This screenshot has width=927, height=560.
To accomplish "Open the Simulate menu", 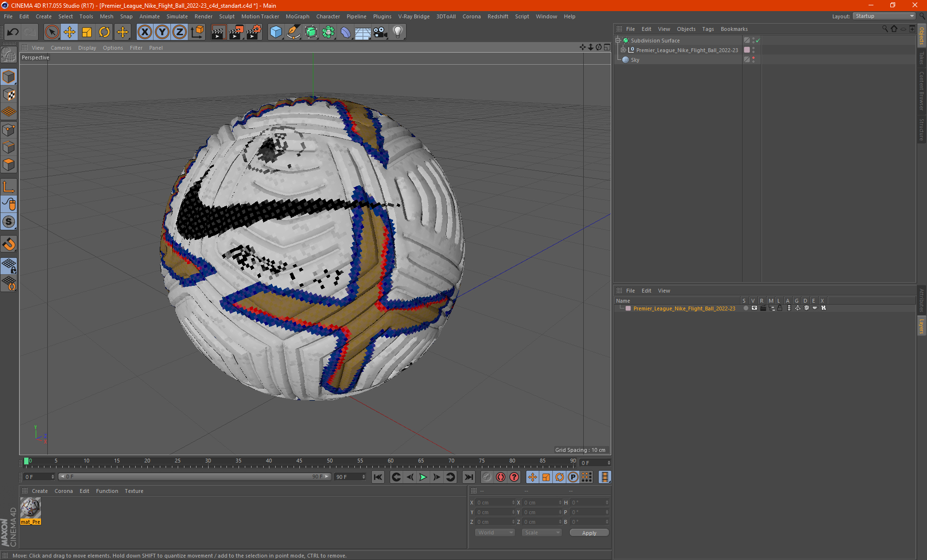I will click(x=177, y=16).
